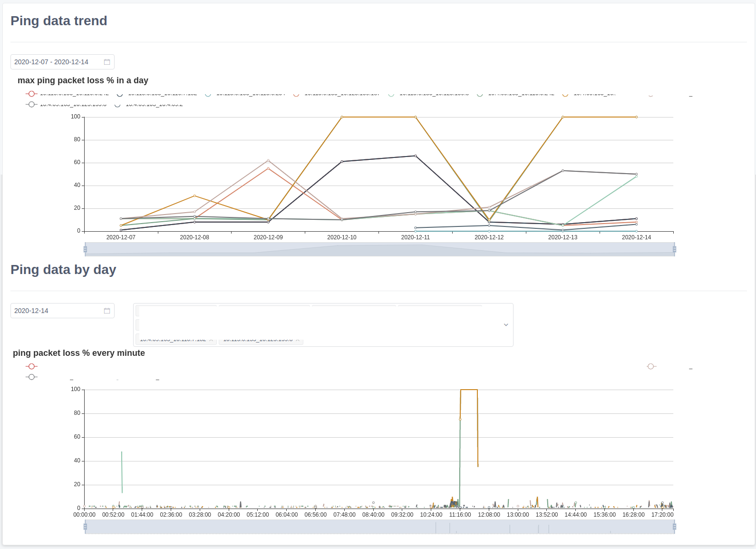Screen dimensions: 756x549
Task: Select the pink line peak point on 2020-12-09
Action: pyautogui.click(x=268, y=160)
